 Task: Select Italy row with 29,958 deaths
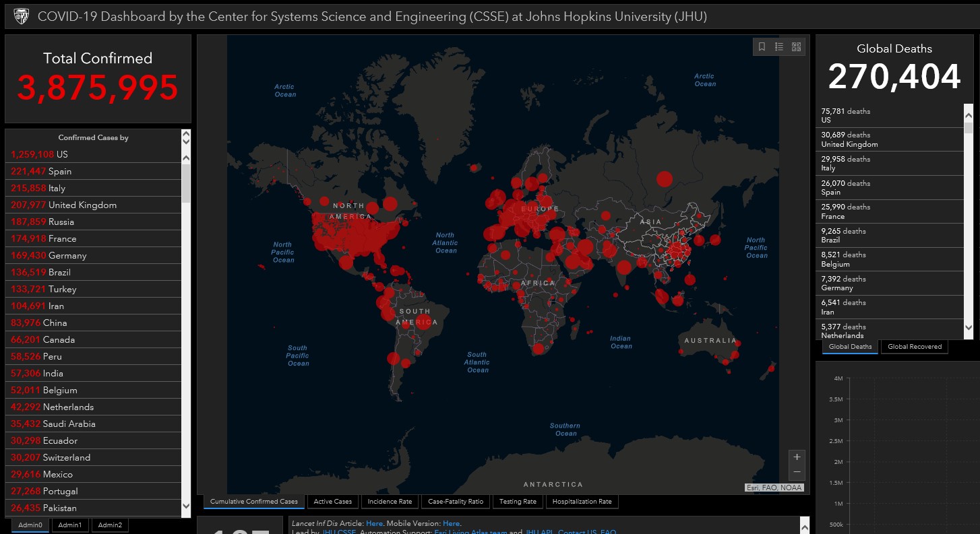coord(890,164)
